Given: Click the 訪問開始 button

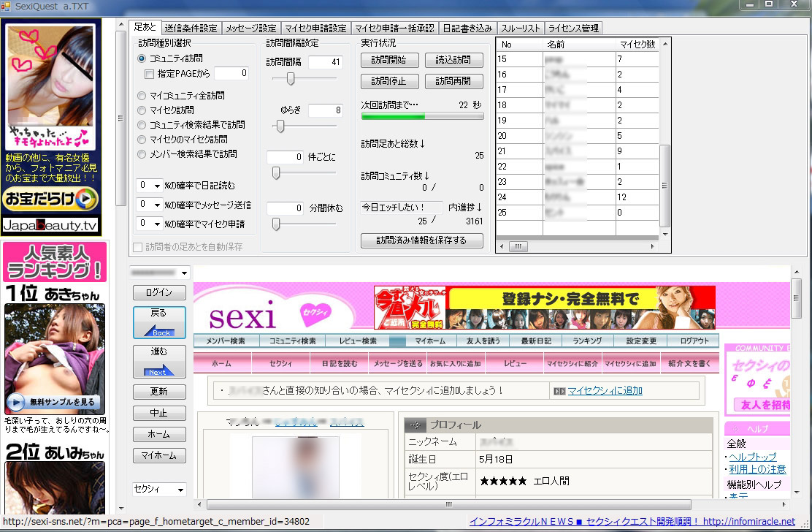Looking at the screenshot, I should (389, 60).
